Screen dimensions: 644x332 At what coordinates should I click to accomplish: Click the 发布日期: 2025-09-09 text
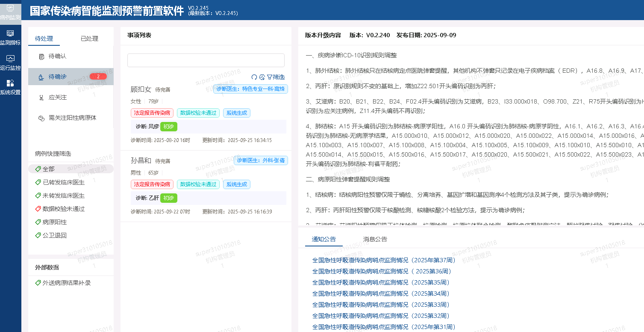click(x=426, y=35)
